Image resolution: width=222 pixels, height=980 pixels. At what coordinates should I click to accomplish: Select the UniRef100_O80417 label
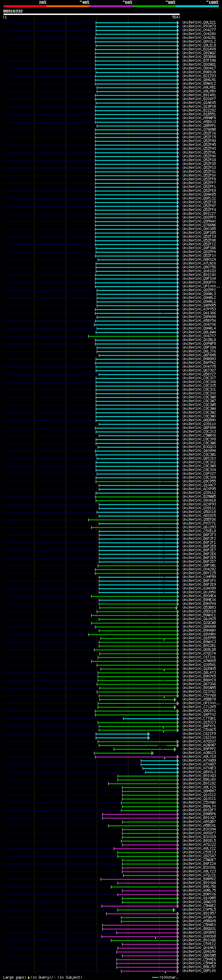click(199, 68)
